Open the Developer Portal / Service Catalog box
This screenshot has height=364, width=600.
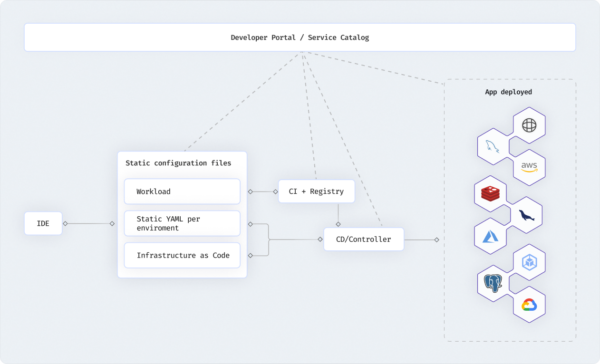300,38
